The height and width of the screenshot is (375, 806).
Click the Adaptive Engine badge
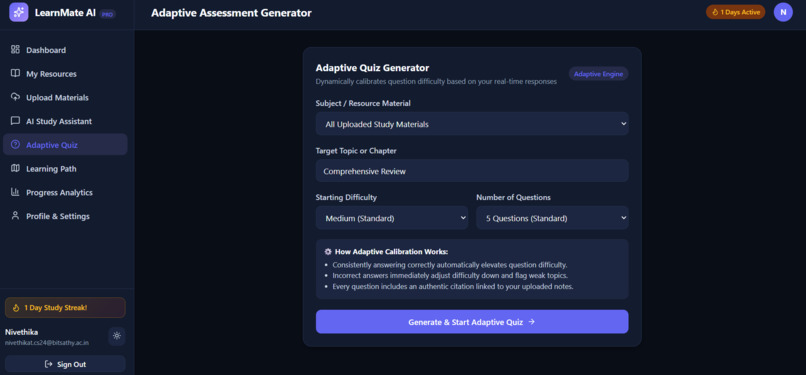click(x=598, y=74)
